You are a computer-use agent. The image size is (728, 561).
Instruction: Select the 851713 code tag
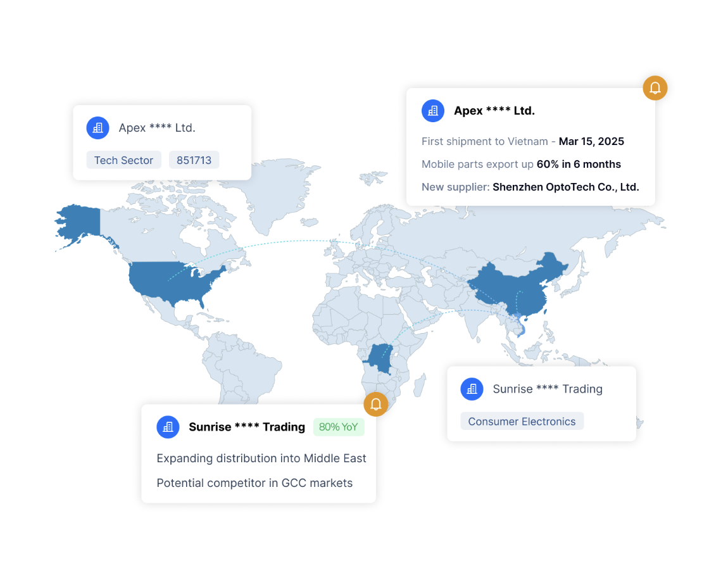tap(194, 160)
